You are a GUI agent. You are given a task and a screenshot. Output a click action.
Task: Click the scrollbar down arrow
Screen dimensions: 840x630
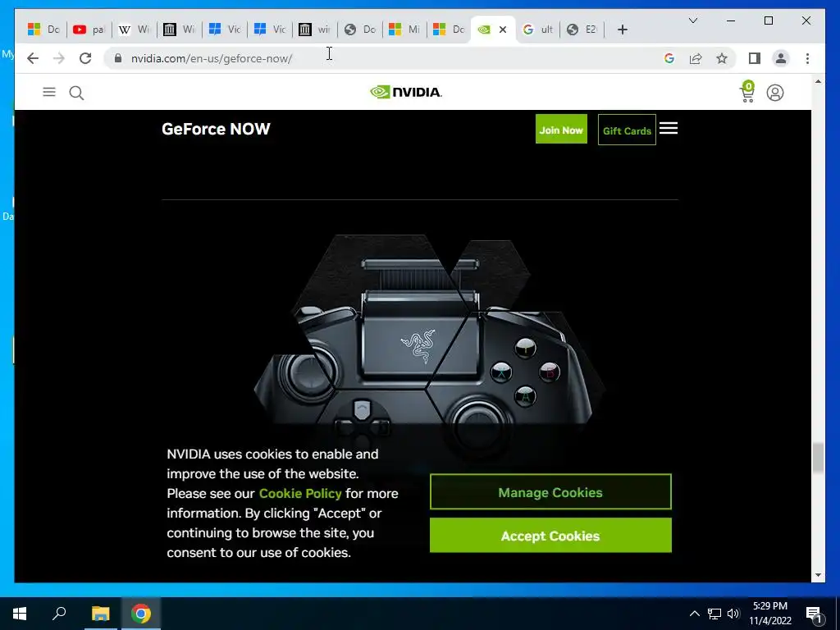[x=818, y=575]
